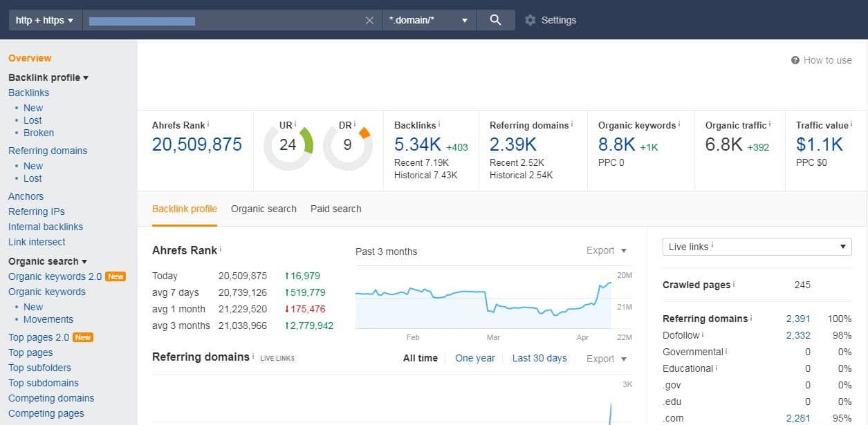
Task: Click the 2,281 .com domains number
Action: point(798,418)
